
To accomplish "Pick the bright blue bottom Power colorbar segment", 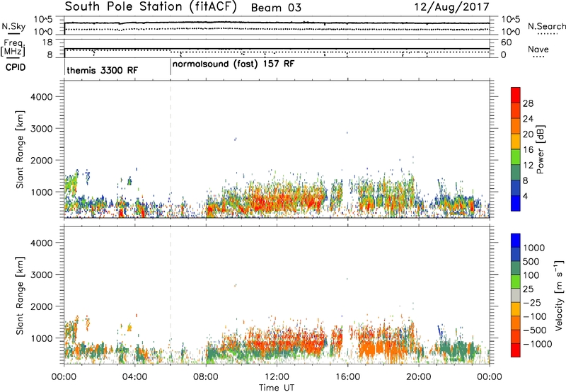I will tap(516, 203).
